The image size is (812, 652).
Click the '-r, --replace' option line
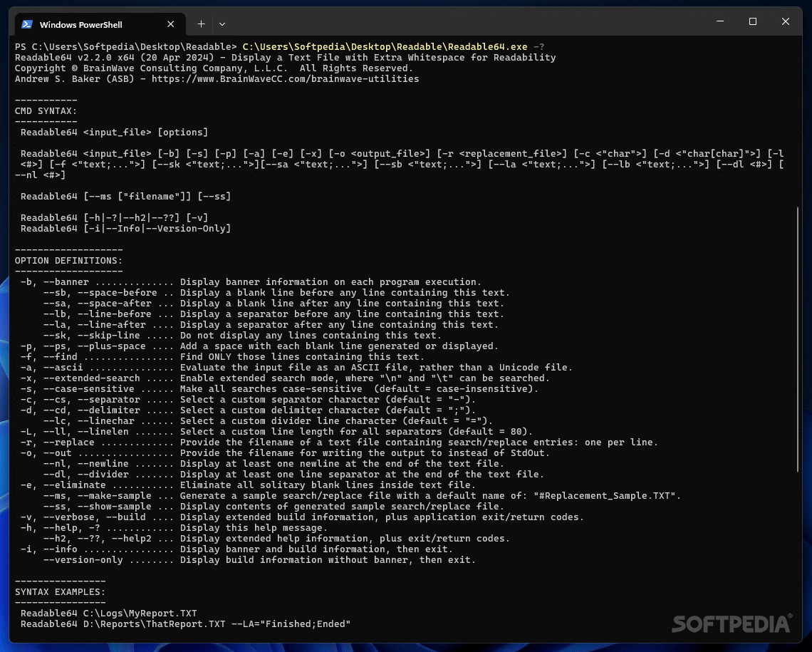[x=339, y=443]
